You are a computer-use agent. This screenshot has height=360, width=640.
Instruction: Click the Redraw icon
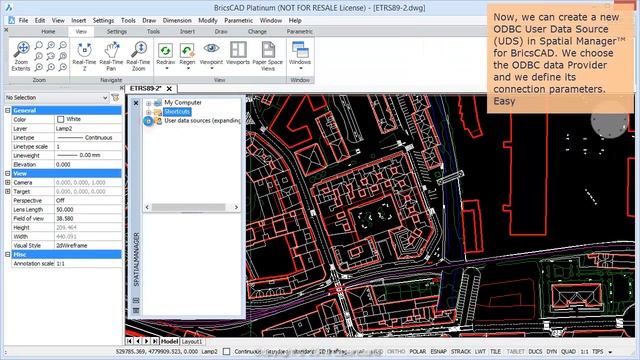165,51
